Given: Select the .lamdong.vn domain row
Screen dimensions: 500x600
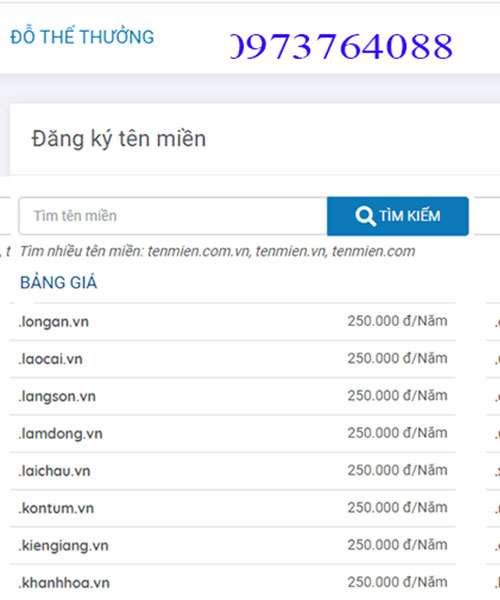Looking at the screenshot, I should 233,434.
